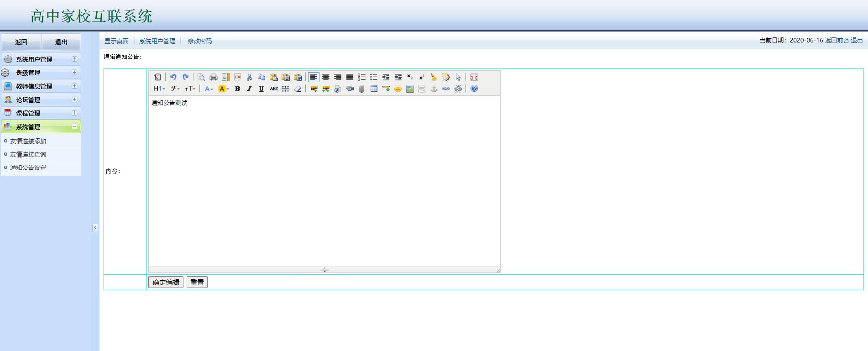
Task: Open the editor about/help icon
Action: pos(474,89)
